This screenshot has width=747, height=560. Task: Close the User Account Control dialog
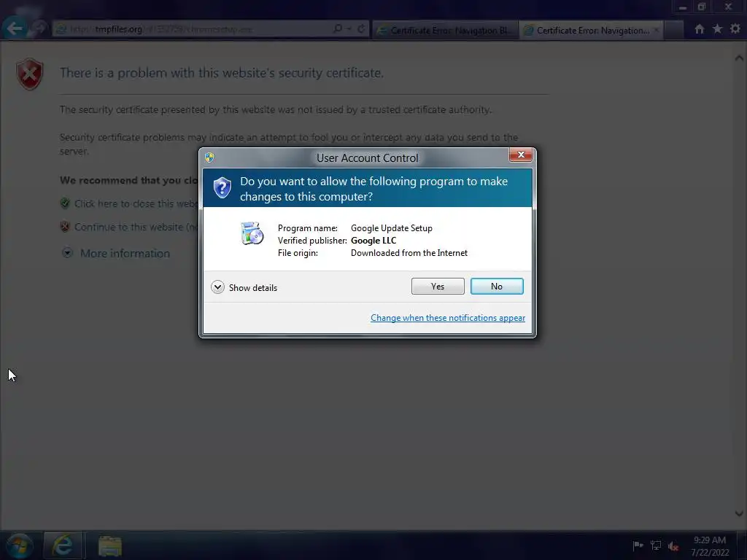point(520,155)
